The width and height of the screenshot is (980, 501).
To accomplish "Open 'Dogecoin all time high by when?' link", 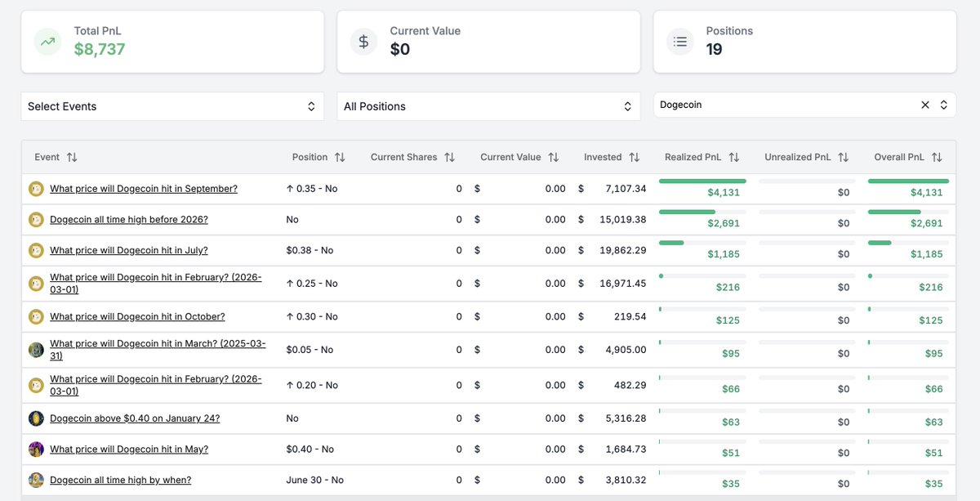I will click(x=121, y=480).
